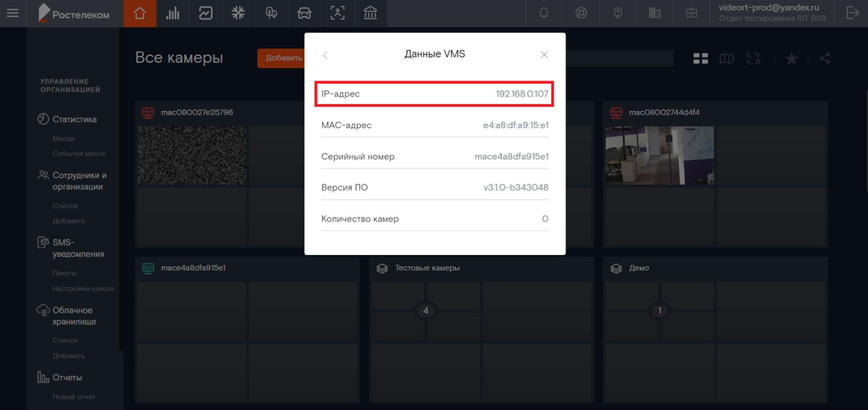Open the trees icon in top bar
The image size is (868, 410).
click(271, 14)
